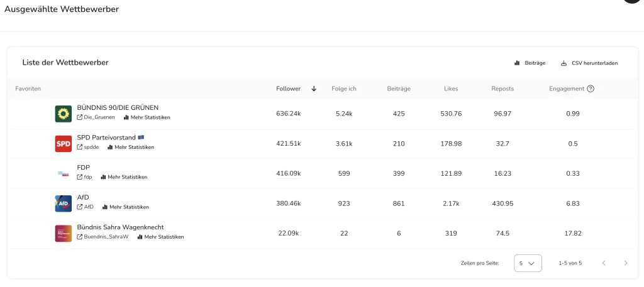Screen dimensions: 644x287
Task: Click the Bündnis Sahra Wagenknecht logo
Action: (64, 234)
